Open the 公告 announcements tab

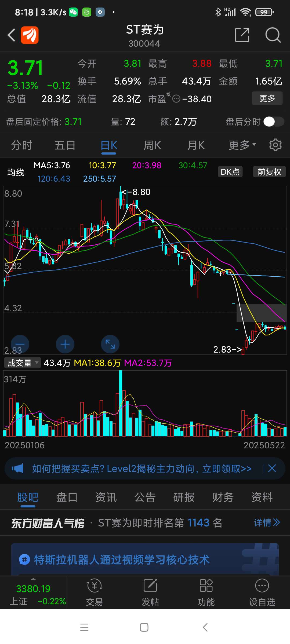tap(145, 497)
